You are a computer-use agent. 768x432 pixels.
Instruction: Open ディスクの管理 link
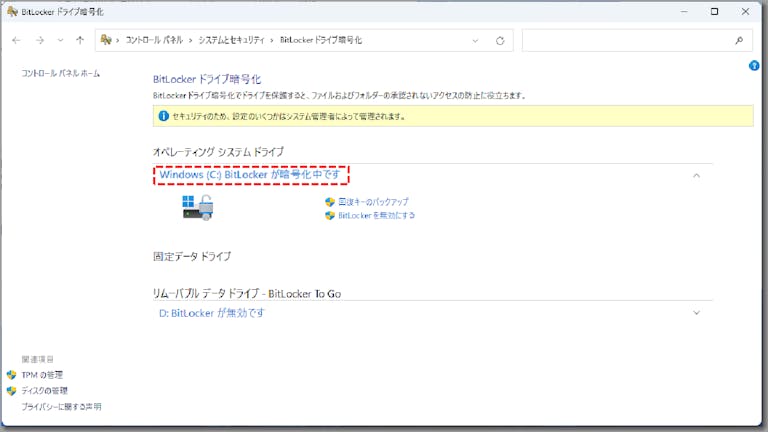coord(45,391)
